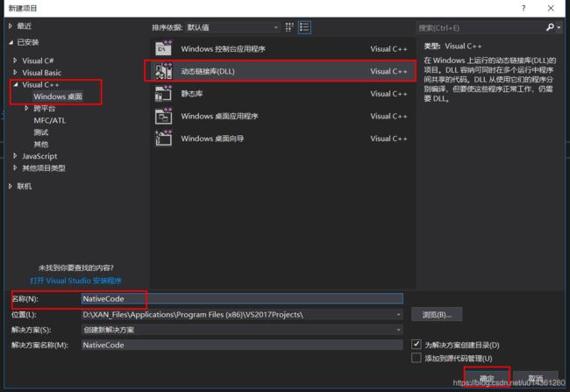Click the 搜索(Ctrl+E) search box
This screenshot has width=570, height=392.
(x=480, y=28)
